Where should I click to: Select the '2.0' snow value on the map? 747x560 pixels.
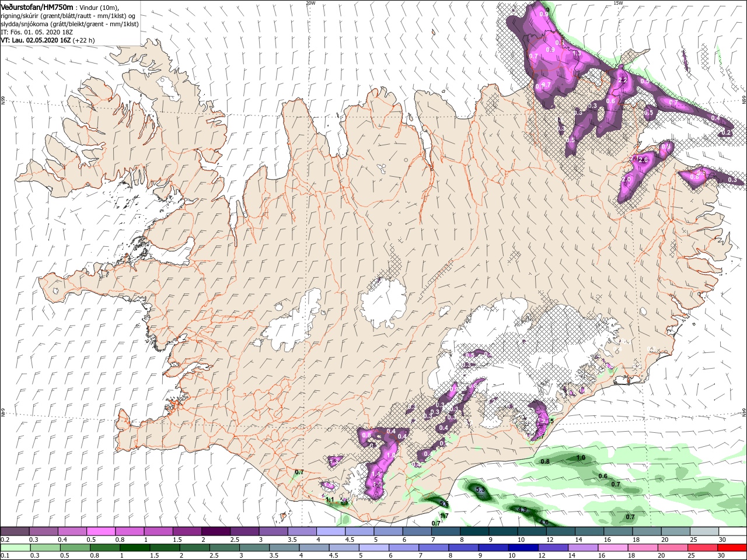tap(627, 180)
